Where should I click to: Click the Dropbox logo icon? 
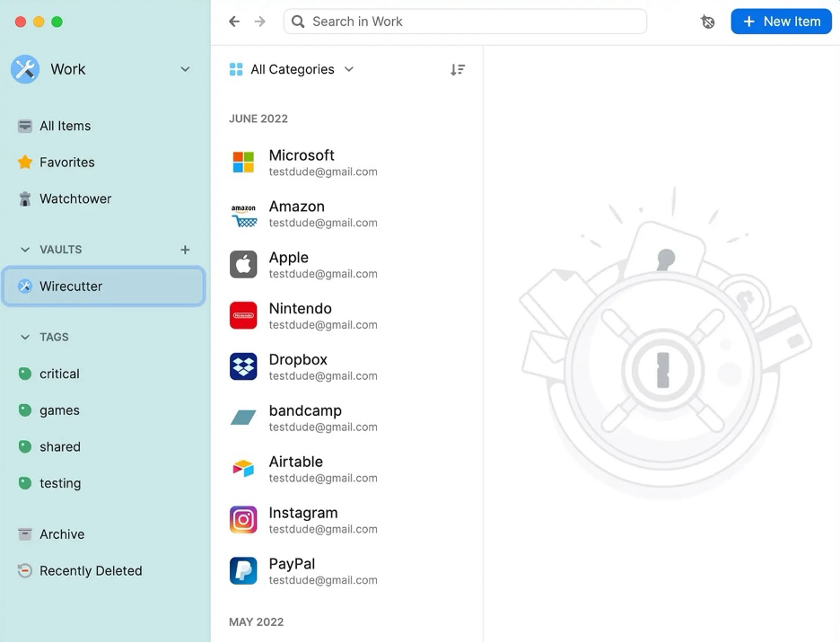(x=243, y=366)
